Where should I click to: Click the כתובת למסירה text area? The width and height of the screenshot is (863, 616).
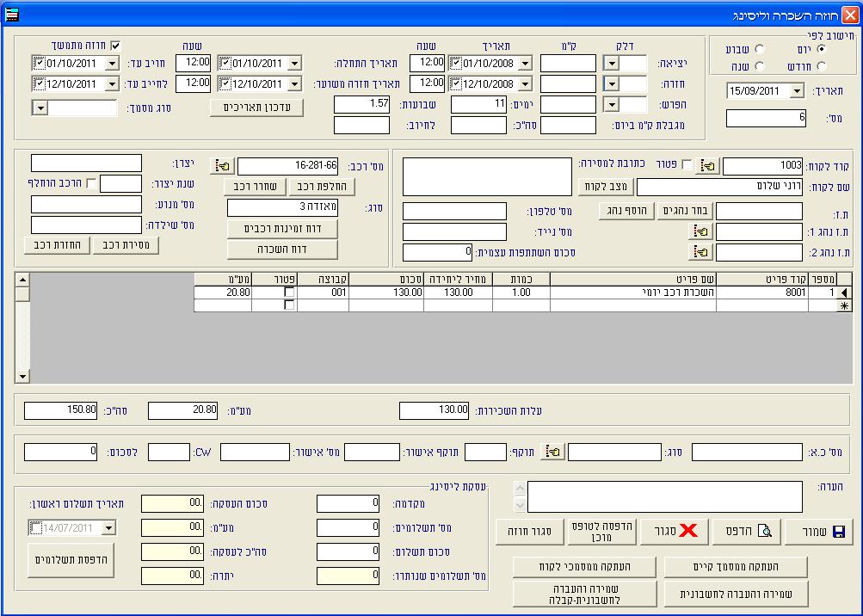(x=487, y=176)
